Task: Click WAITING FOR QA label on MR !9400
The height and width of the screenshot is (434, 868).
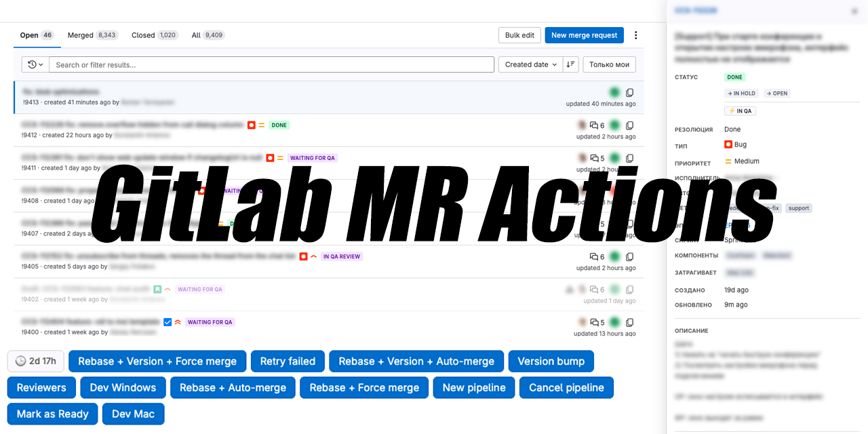Action: (210, 322)
